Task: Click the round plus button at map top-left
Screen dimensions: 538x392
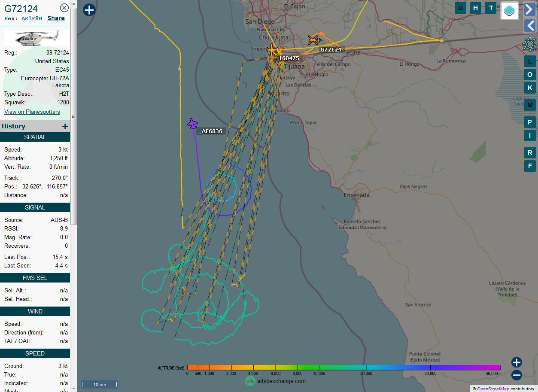Action: click(x=89, y=10)
